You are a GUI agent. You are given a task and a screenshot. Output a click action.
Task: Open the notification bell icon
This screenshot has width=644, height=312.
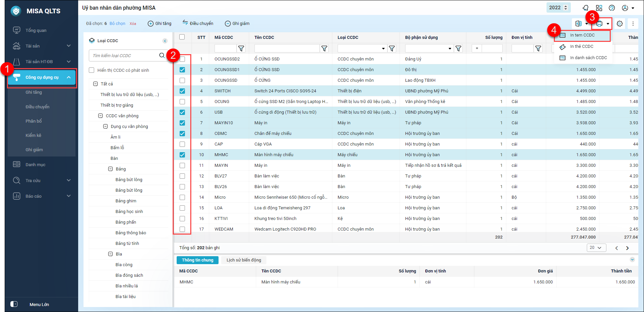585,8
